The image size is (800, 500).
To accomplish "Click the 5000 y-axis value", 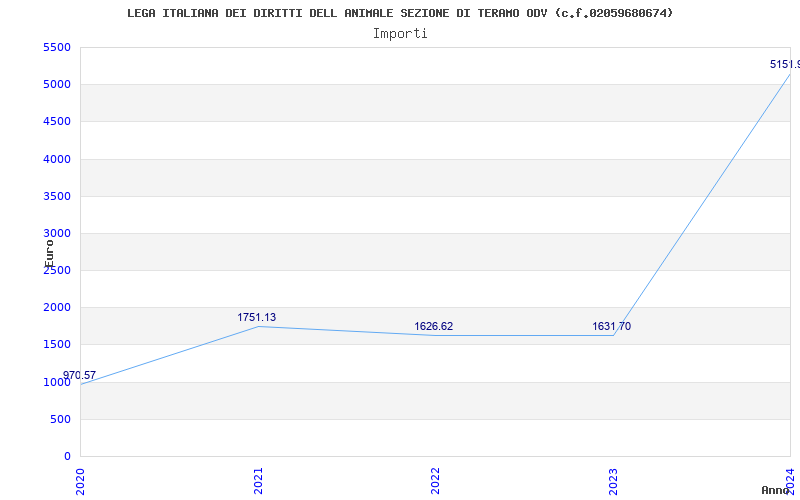I will pos(57,85).
